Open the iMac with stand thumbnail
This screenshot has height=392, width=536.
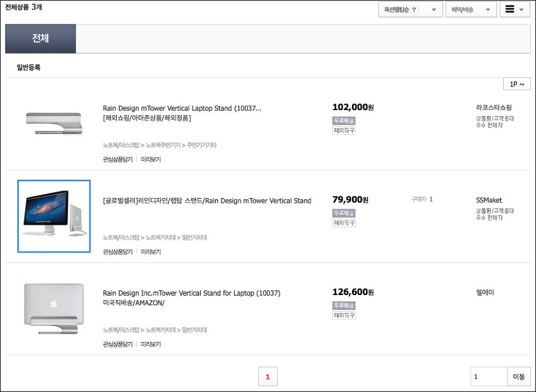pyautogui.click(x=54, y=216)
